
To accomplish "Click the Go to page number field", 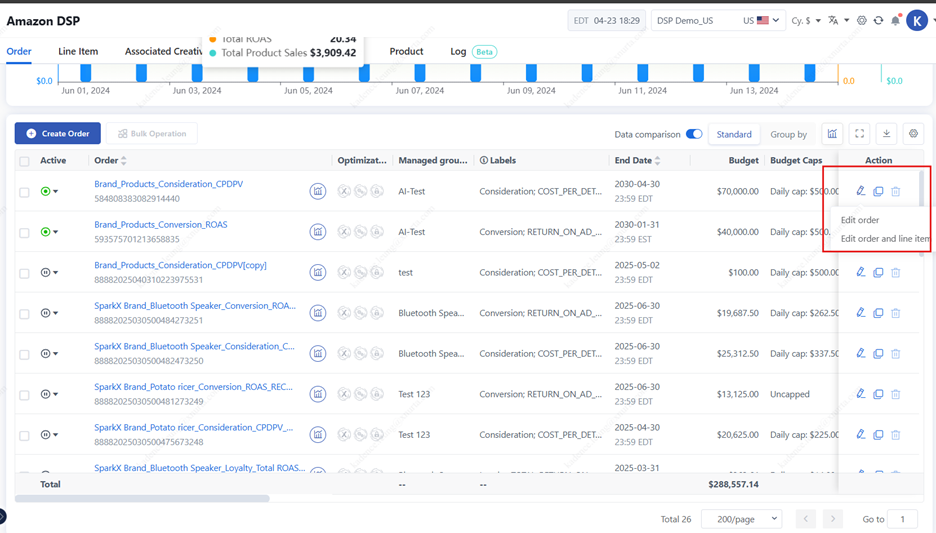I will 903,518.
